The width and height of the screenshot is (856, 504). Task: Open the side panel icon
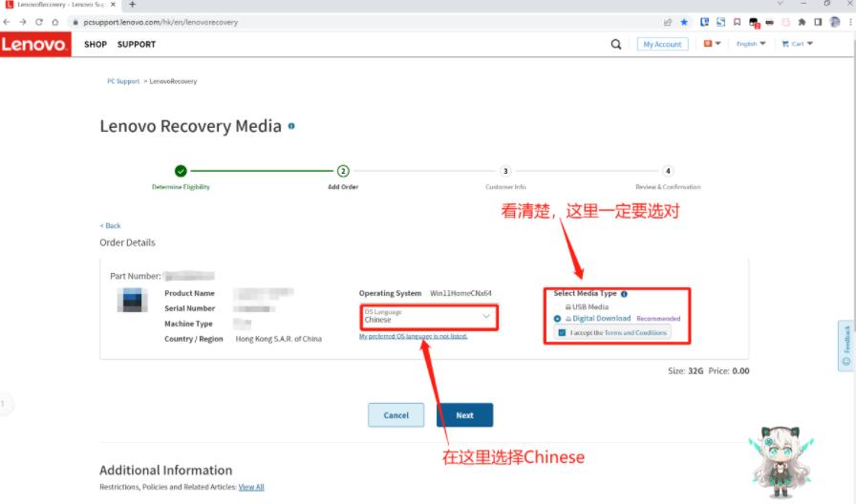tap(818, 22)
